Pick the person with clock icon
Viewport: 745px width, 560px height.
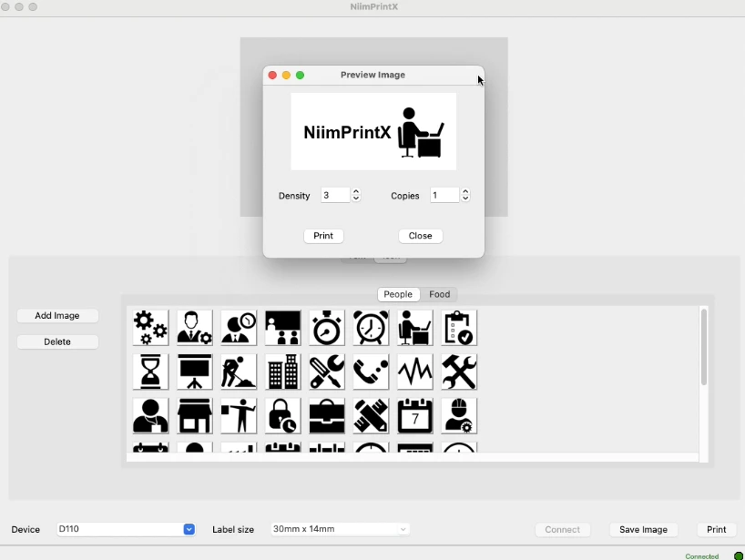[x=239, y=328]
